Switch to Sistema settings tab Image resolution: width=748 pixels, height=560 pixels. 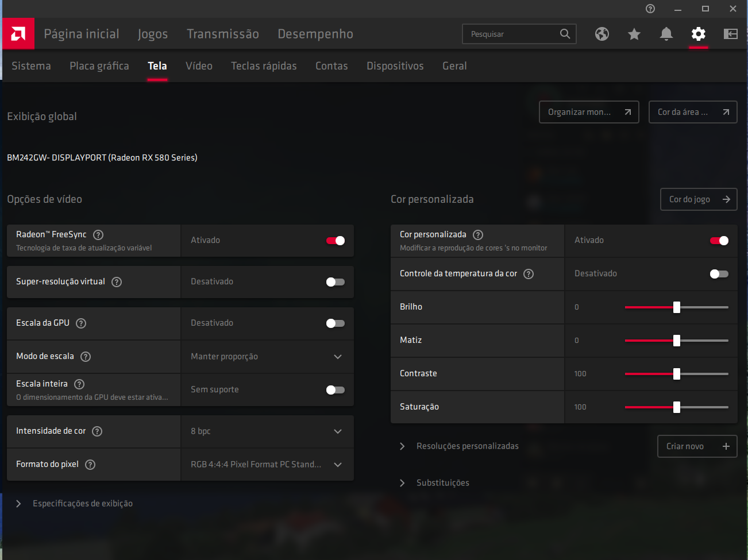coord(31,66)
